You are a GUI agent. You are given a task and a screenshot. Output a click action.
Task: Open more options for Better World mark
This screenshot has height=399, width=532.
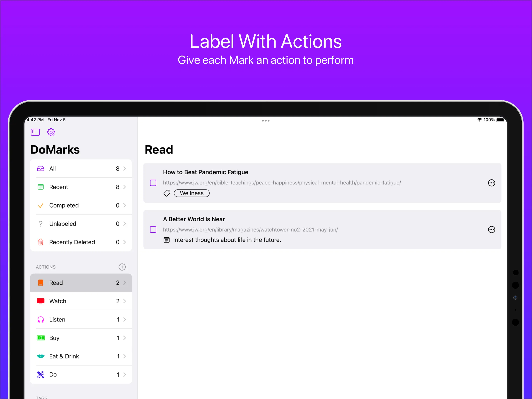(x=491, y=230)
